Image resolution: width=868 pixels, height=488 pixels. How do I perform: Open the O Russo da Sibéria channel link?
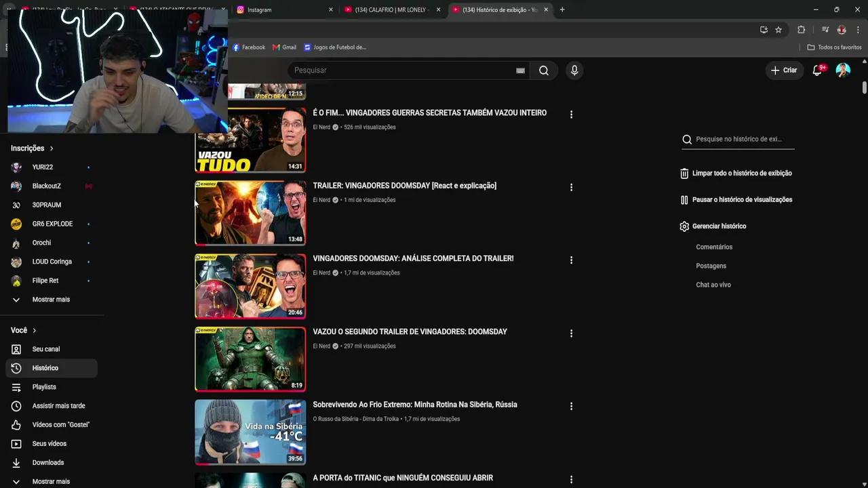[355, 420]
